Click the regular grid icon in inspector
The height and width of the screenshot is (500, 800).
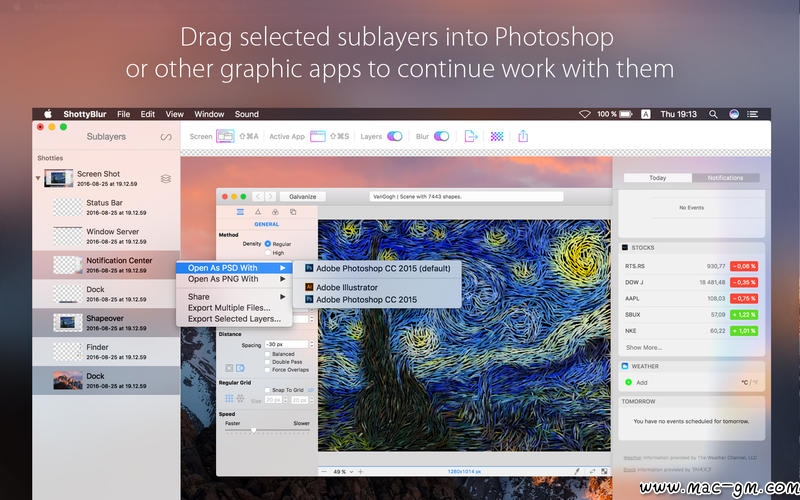pyautogui.click(x=229, y=398)
